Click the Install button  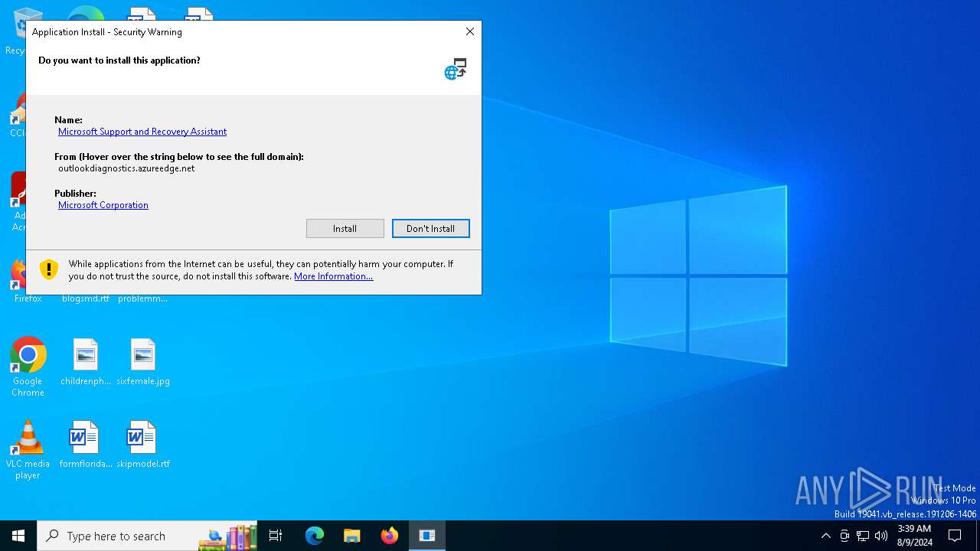[x=345, y=228]
